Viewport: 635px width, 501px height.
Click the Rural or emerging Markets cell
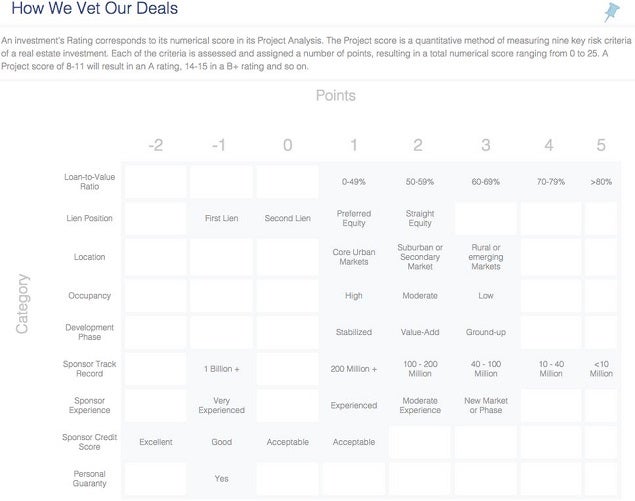(486, 257)
